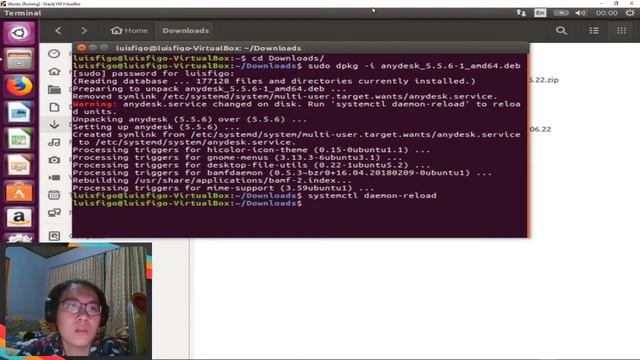Open battery indicator in top panel

tap(561, 13)
